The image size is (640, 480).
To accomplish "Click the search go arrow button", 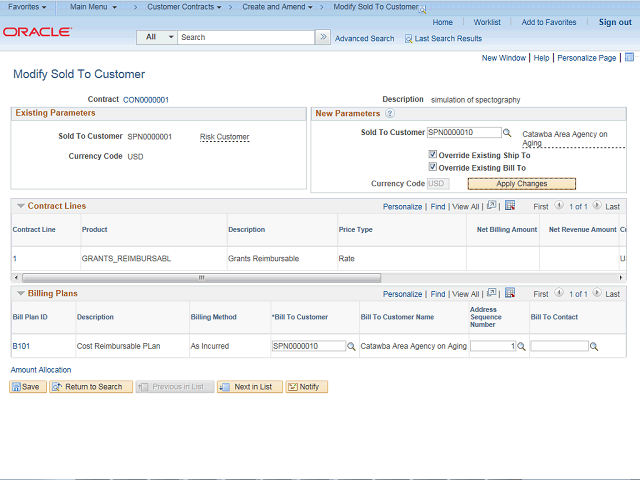I will pyautogui.click(x=323, y=37).
